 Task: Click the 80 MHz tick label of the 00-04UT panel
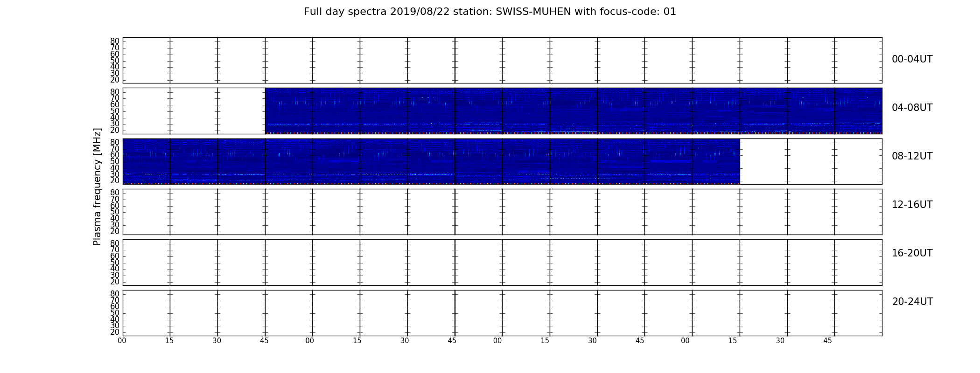(115, 41)
